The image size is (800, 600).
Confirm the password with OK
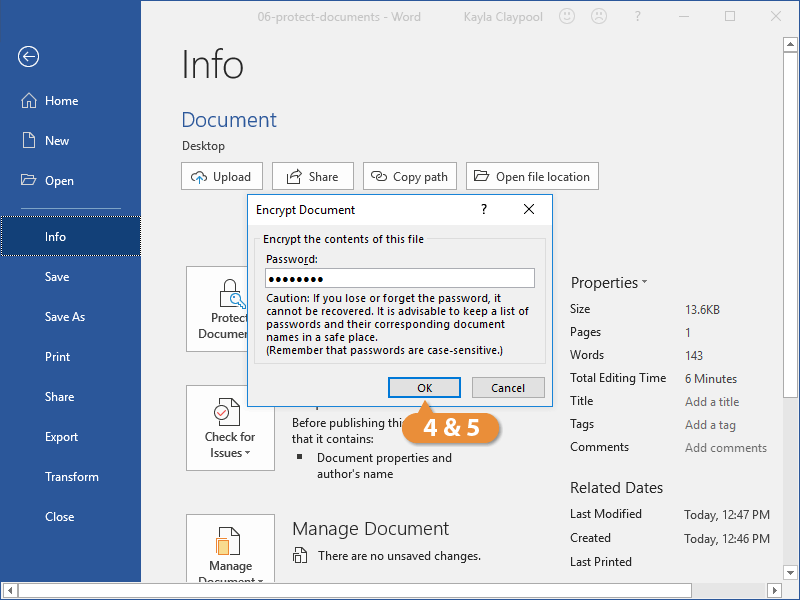click(x=424, y=387)
